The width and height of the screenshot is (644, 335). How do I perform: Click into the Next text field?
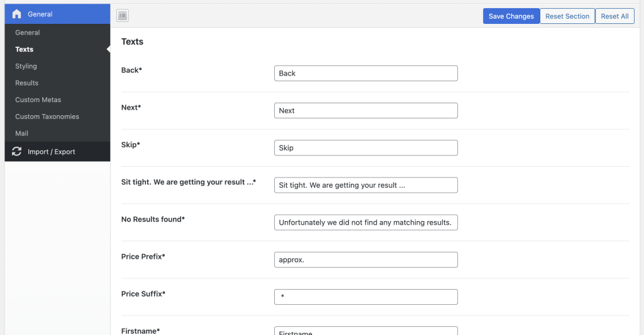pyautogui.click(x=366, y=110)
